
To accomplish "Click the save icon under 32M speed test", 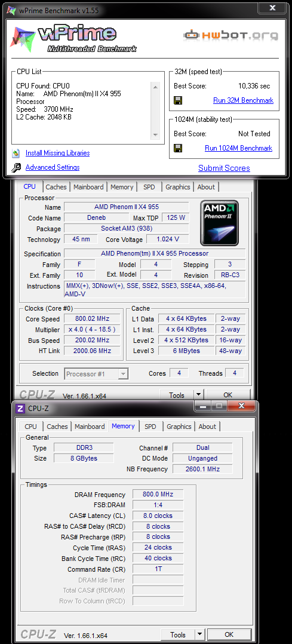I will pyautogui.click(x=178, y=100).
